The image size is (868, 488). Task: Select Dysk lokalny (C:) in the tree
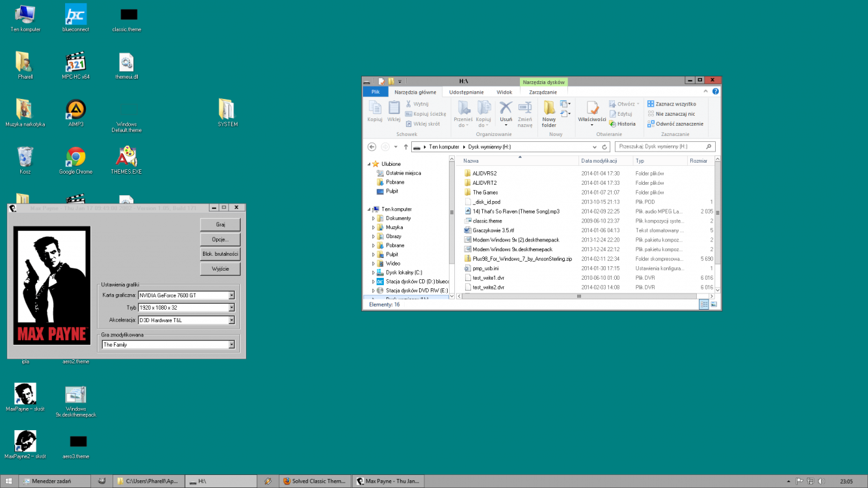click(x=403, y=273)
